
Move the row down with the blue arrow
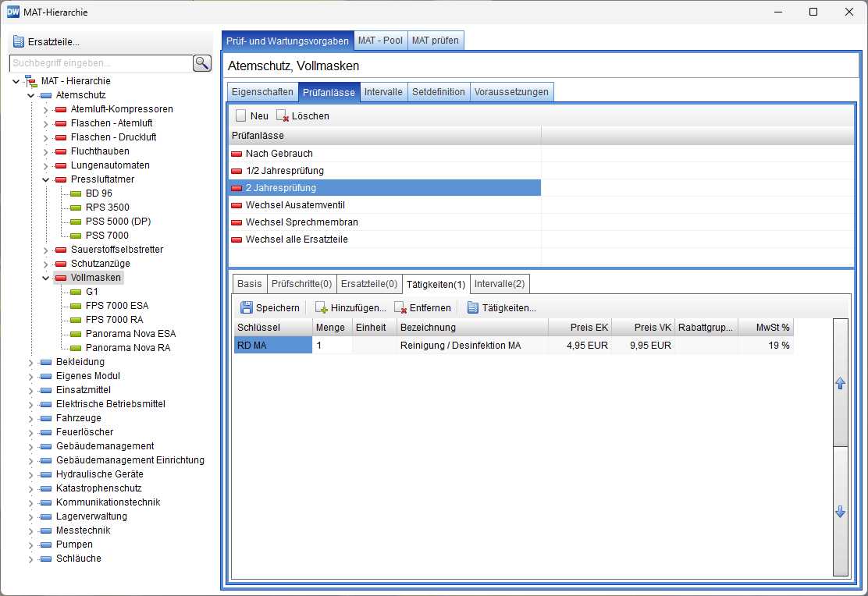point(840,512)
